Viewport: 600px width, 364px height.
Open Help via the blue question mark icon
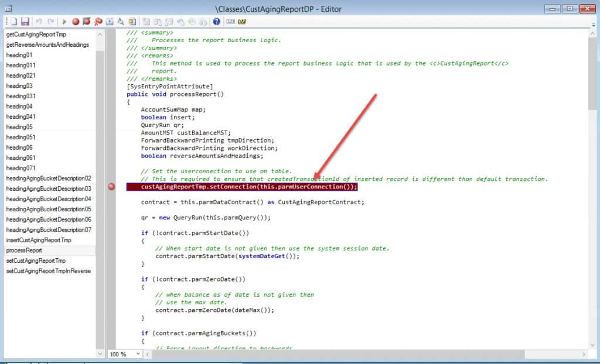pyautogui.click(x=217, y=22)
